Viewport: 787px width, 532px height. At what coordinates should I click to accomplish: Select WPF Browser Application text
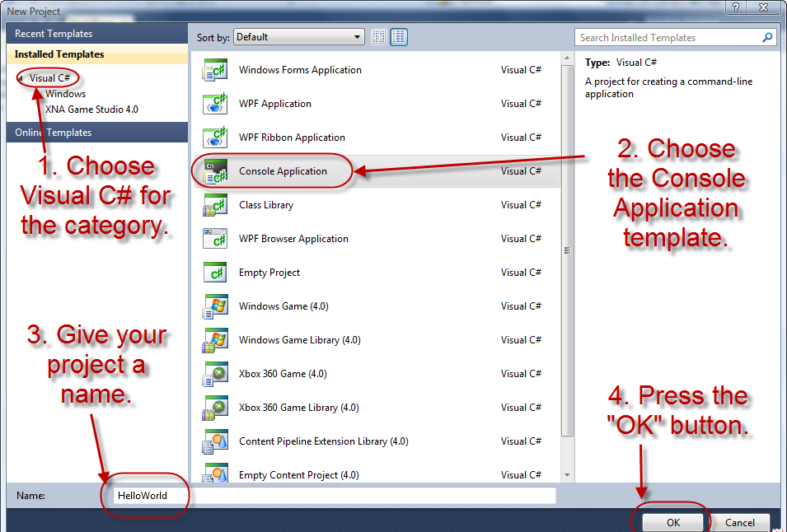[293, 239]
